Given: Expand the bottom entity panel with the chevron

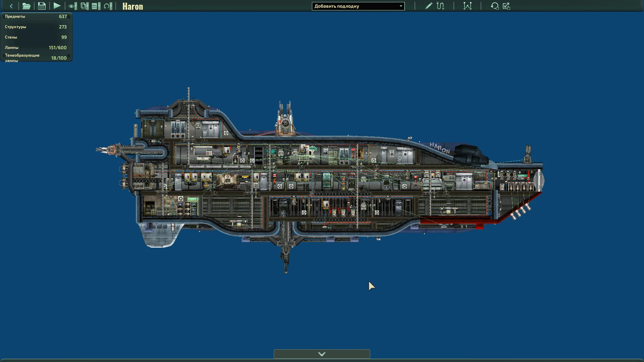Looking at the screenshot, I should point(322,354).
